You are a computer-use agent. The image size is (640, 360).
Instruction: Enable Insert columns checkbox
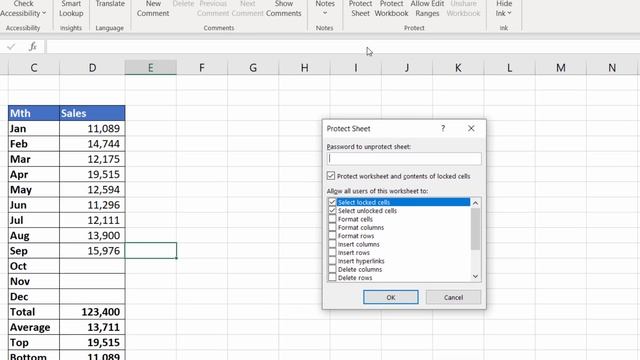click(332, 244)
